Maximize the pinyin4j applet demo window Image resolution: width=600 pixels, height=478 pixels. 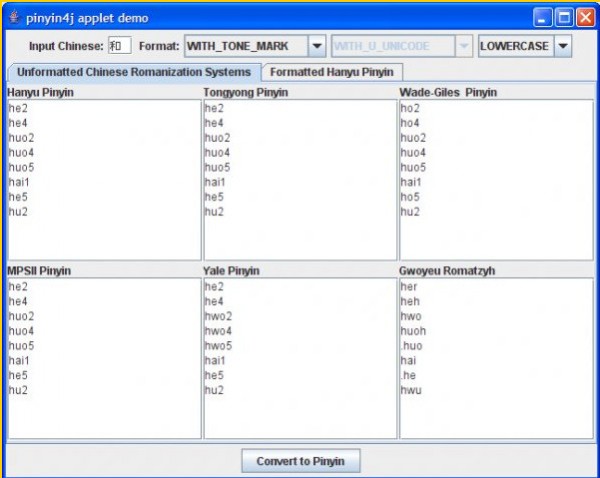tap(563, 17)
